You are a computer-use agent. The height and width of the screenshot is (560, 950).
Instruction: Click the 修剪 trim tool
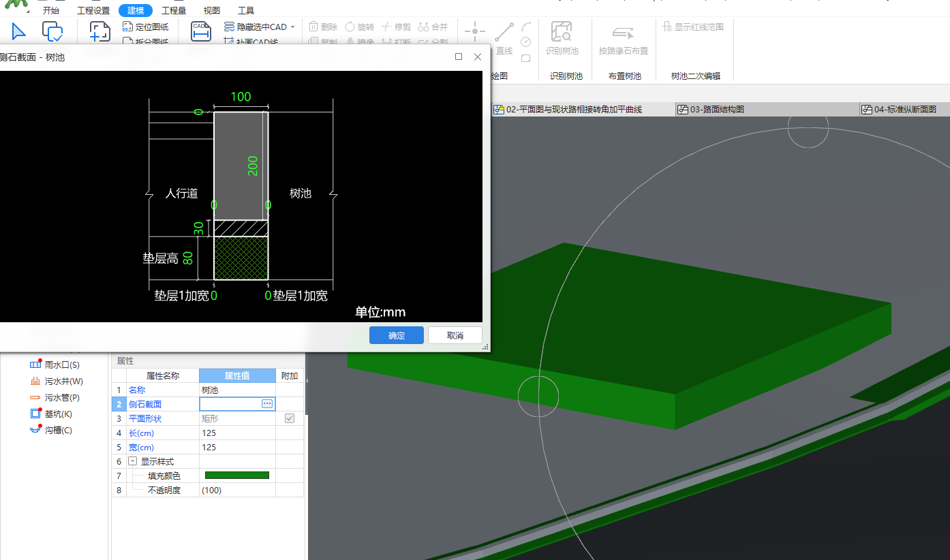pyautogui.click(x=396, y=27)
